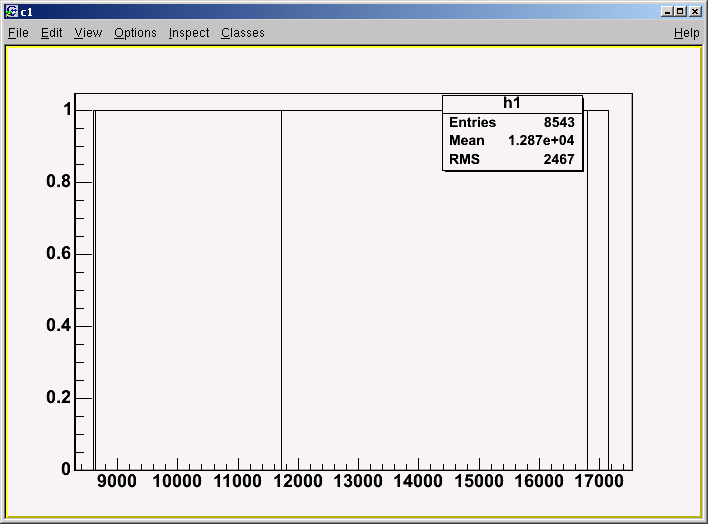Click the y-axis label 0.6
Screen dimensions: 708x524
click(x=59, y=253)
